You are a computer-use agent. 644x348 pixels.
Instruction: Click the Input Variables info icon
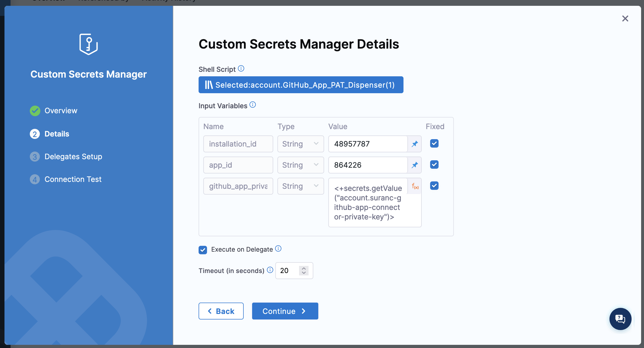click(x=252, y=105)
